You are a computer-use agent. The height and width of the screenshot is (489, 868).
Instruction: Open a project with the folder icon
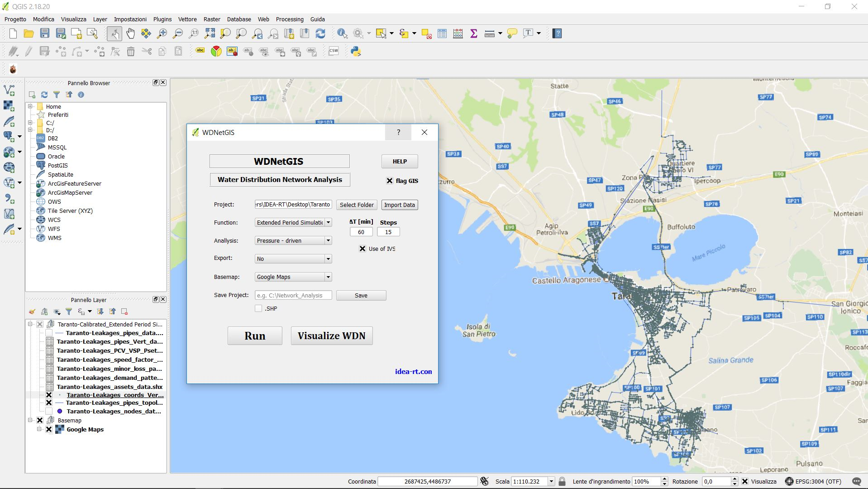coord(29,33)
